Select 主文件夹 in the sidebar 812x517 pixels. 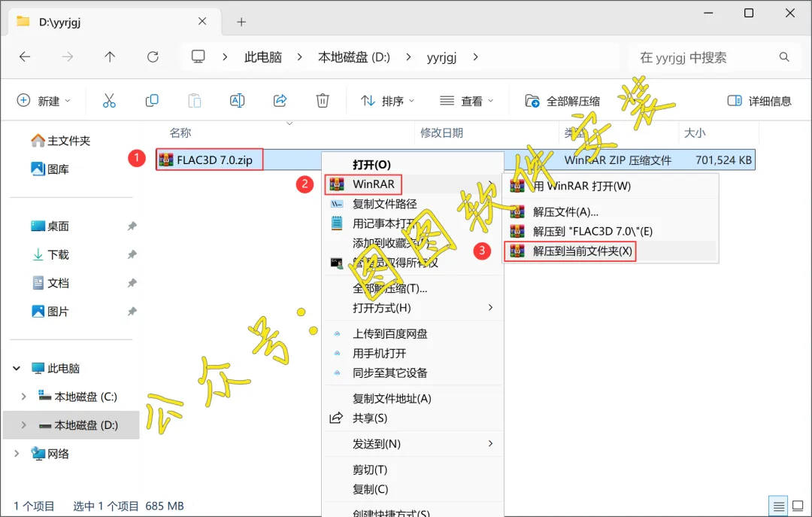tap(61, 141)
